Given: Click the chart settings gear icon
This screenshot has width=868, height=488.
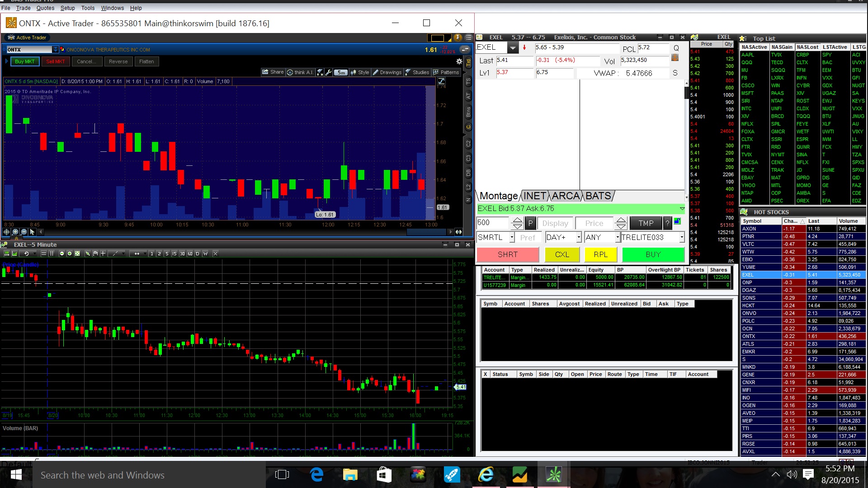Looking at the screenshot, I should [x=459, y=61].
